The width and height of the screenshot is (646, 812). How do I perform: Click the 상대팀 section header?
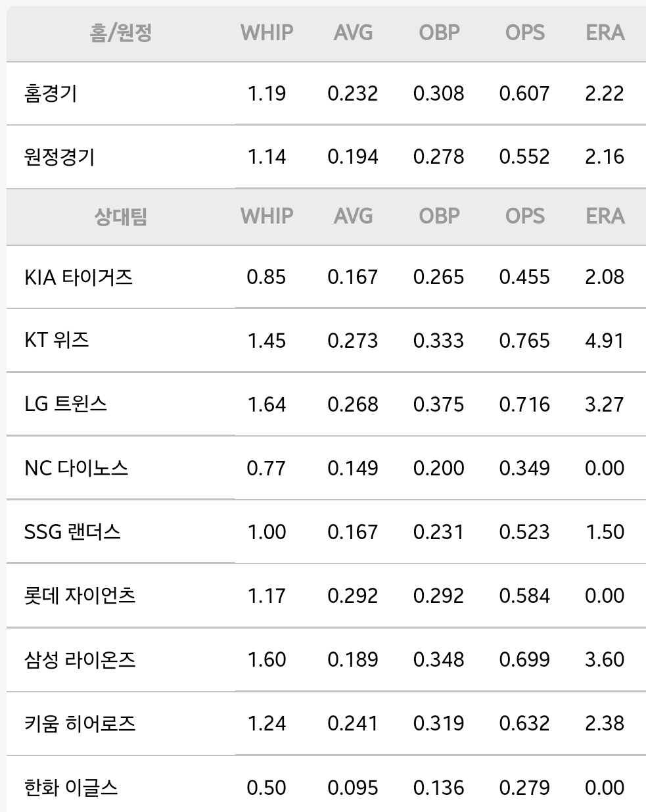[121, 216]
